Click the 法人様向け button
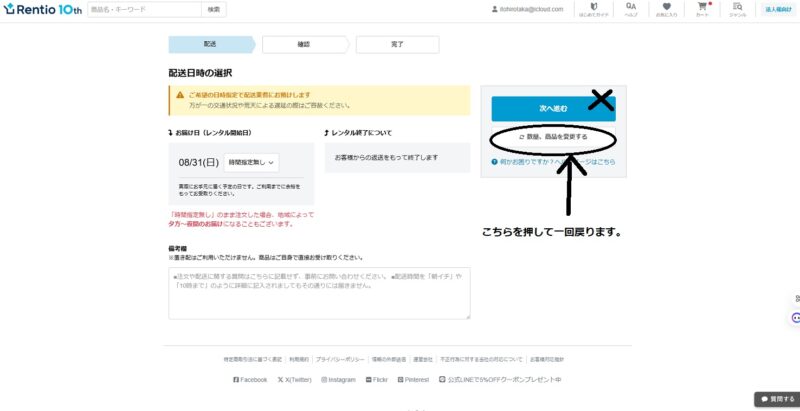 pyautogui.click(x=777, y=9)
